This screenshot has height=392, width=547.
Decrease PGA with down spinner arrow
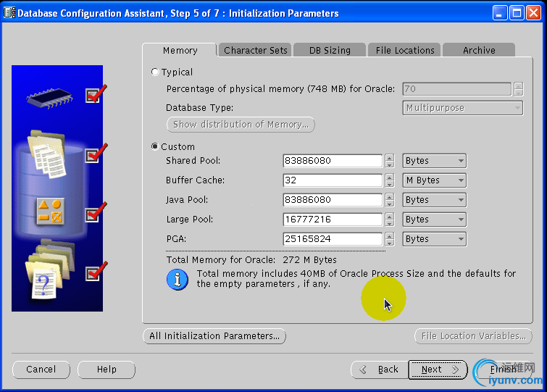pos(390,243)
